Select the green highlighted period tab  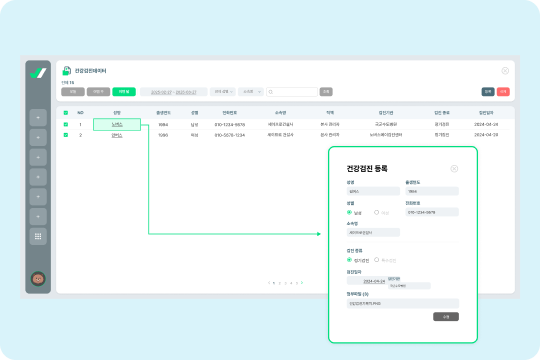[x=124, y=92]
